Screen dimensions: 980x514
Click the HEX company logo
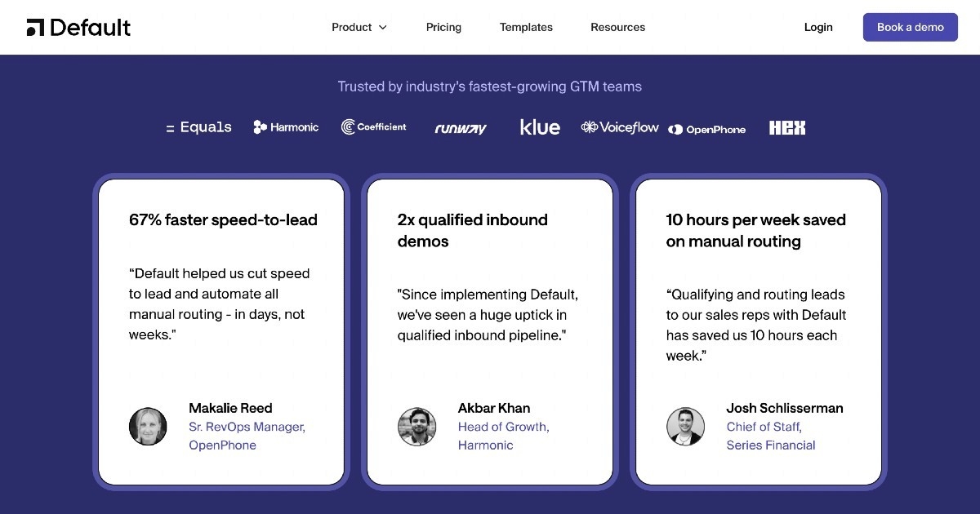(787, 127)
